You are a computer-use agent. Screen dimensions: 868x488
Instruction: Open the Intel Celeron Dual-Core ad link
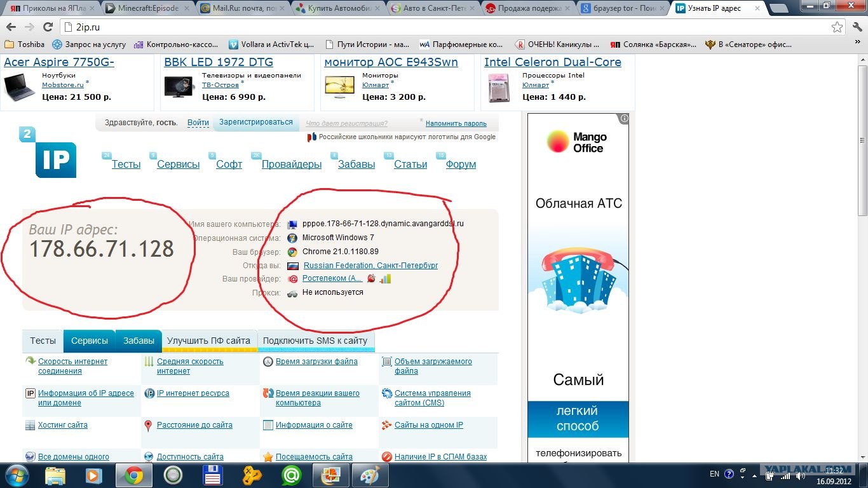(553, 62)
